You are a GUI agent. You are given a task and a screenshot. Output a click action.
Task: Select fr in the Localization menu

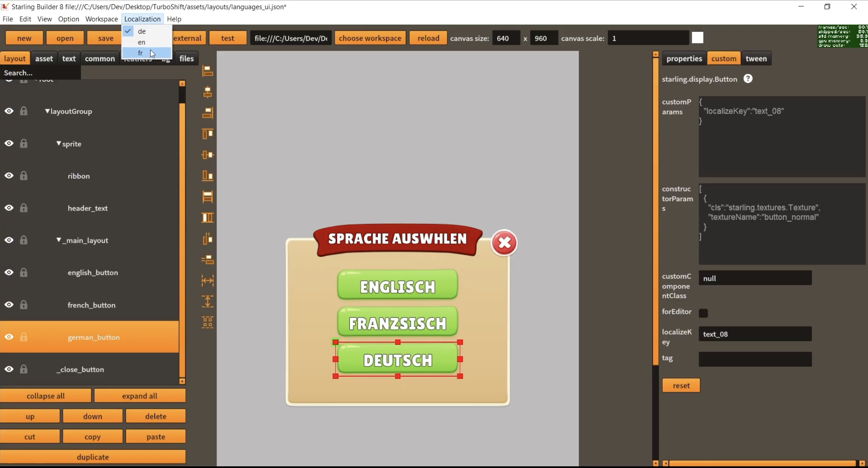(141, 53)
